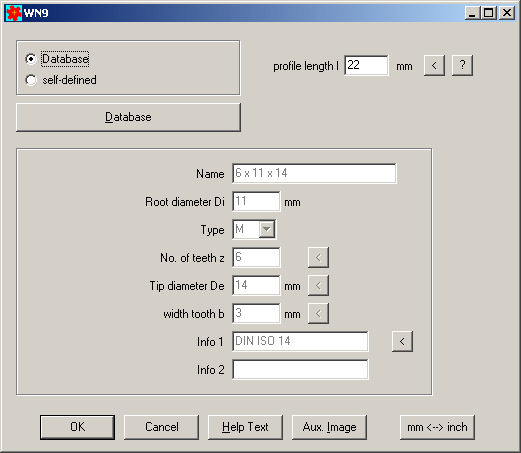Click the large Database button

pyautogui.click(x=128, y=117)
